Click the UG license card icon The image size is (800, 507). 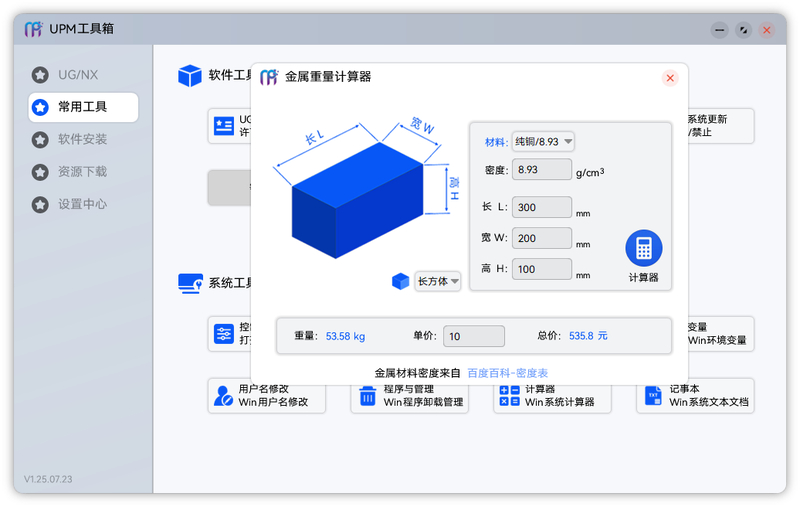click(223, 125)
